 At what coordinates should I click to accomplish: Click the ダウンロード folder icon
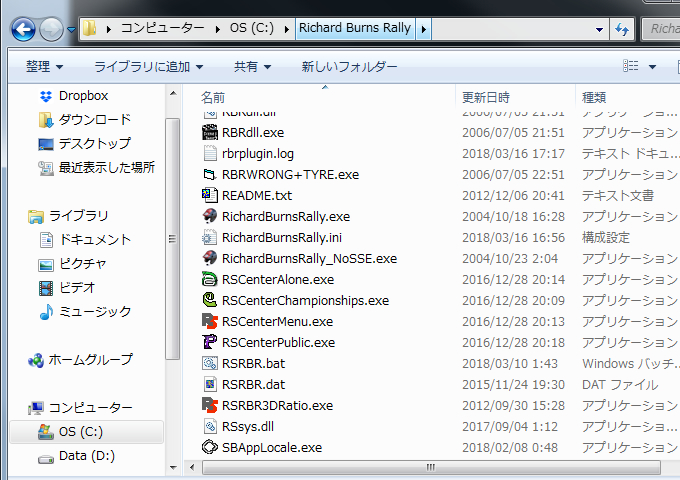46,120
